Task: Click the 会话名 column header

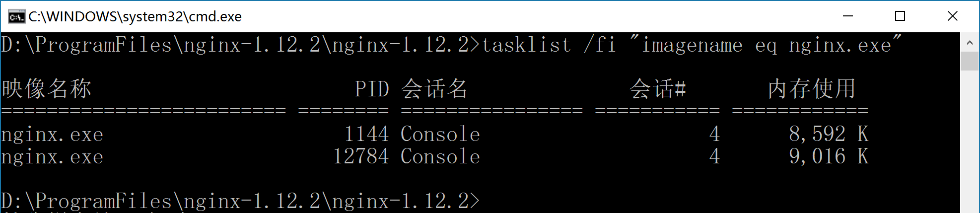Action: [x=434, y=89]
